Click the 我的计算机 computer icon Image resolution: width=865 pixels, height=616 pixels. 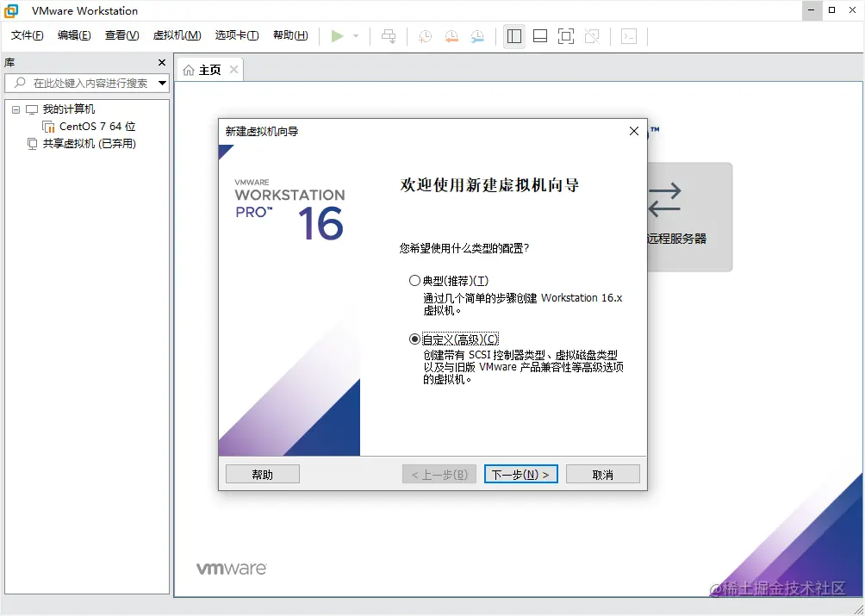32,109
